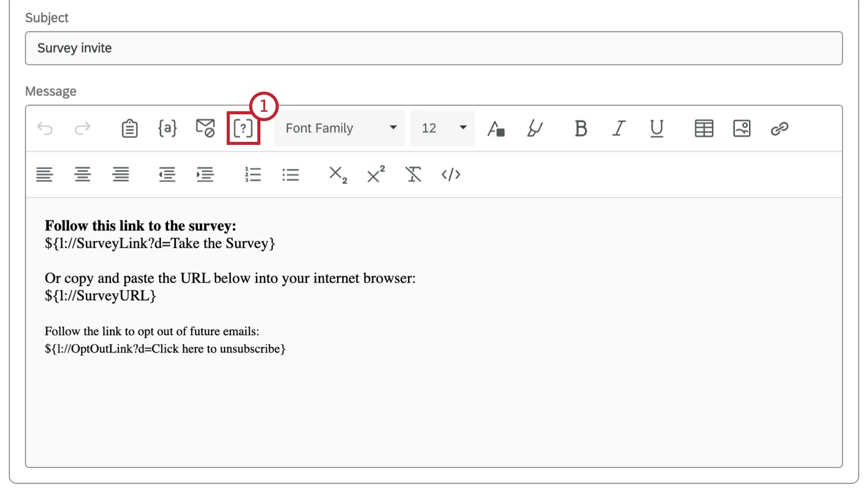Click the undo arrow icon
The image size is (868, 499).
(45, 129)
